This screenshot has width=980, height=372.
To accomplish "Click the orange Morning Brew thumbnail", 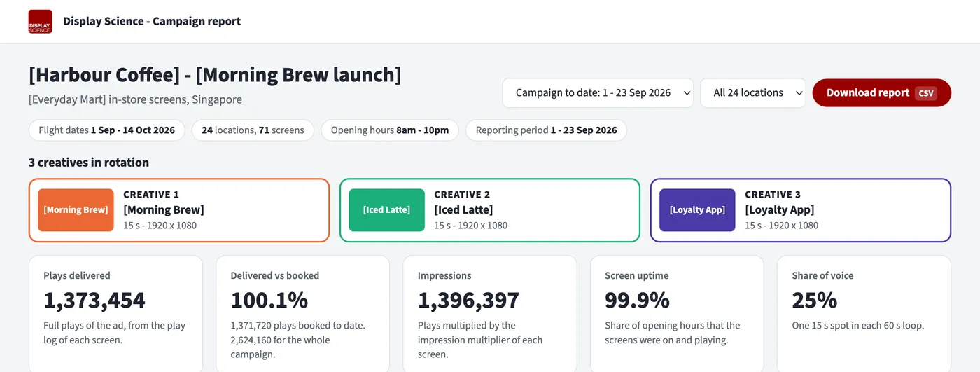I will click(76, 210).
